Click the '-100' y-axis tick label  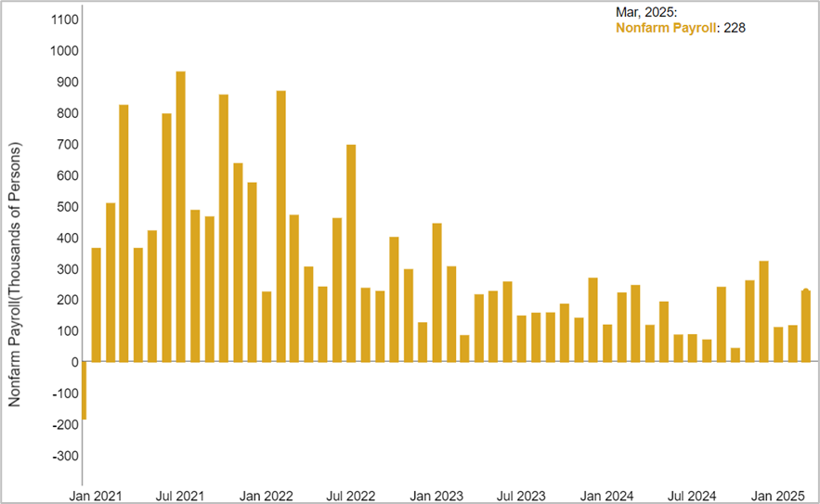[65, 394]
